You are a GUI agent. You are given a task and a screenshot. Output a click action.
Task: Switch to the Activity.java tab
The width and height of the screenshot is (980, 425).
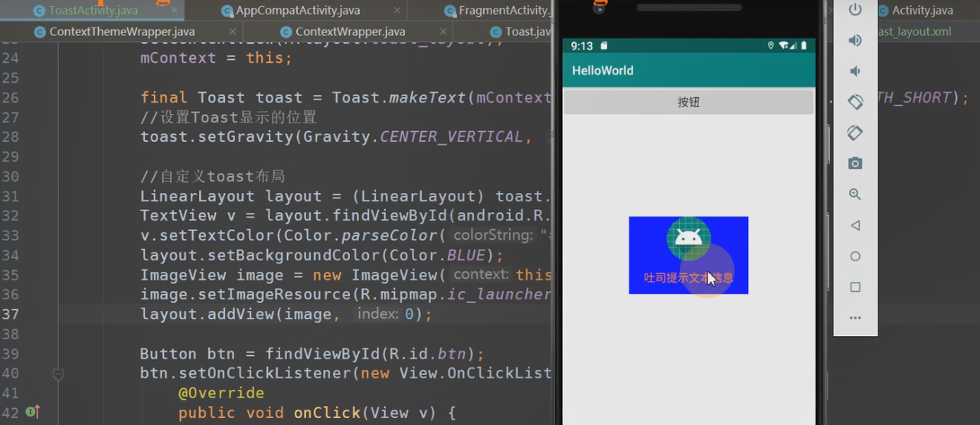(923, 11)
